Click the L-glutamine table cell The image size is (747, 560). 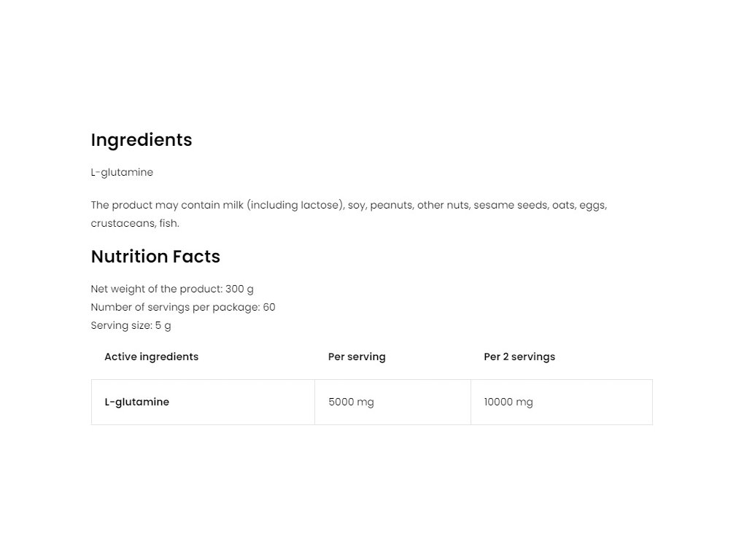pyautogui.click(x=203, y=402)
